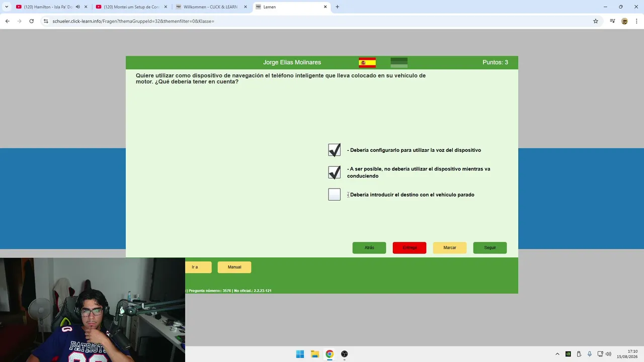Click the browser back arrow

tap(7, 21)
